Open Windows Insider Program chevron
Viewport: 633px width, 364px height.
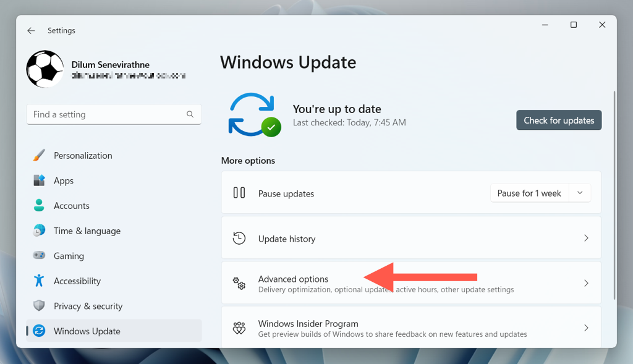586,328
